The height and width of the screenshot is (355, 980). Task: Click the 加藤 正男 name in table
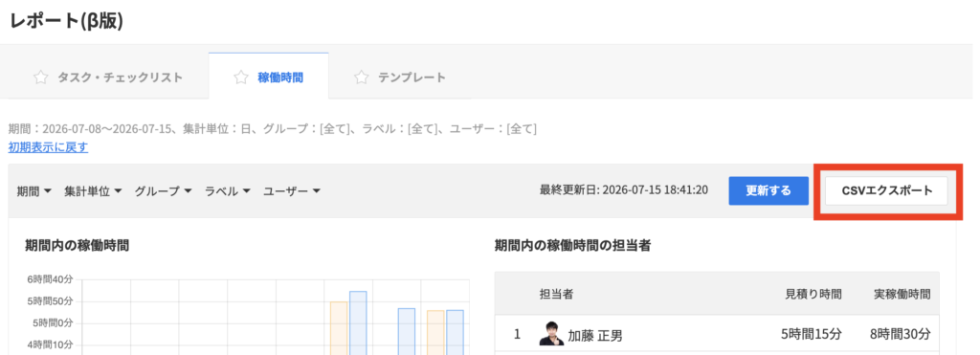click(595, 336)
